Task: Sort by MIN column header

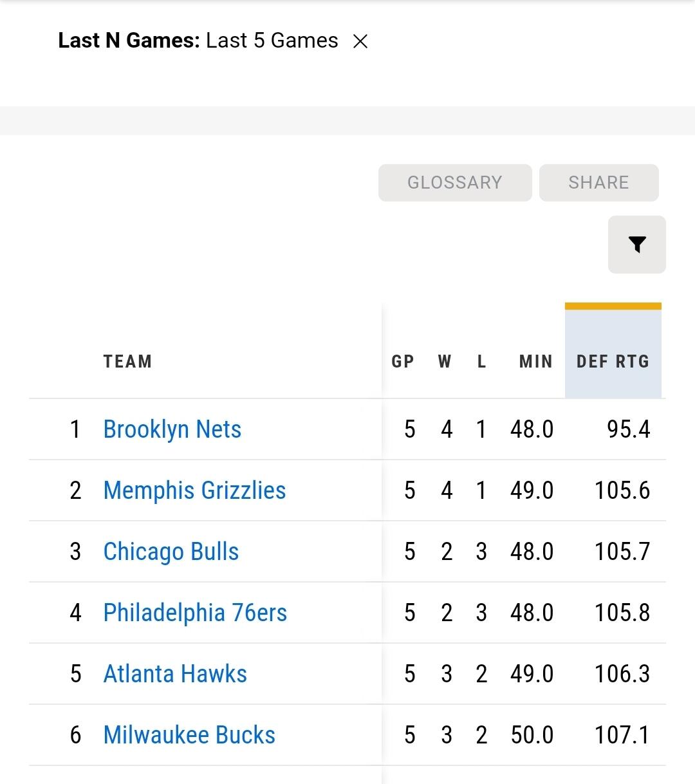Action: (x=535, y=361)
